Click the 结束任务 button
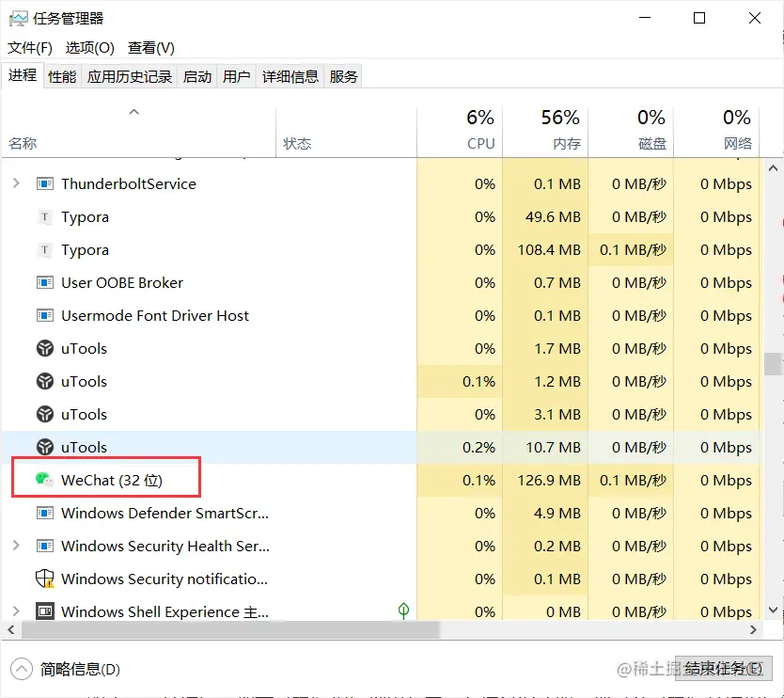 (x=723, y=668)
